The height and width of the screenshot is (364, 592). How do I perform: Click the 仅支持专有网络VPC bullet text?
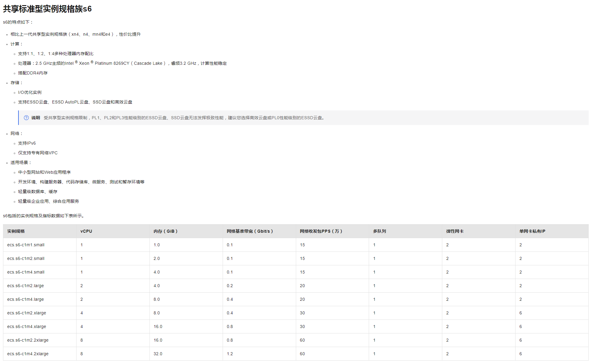[x=38, y=153]
